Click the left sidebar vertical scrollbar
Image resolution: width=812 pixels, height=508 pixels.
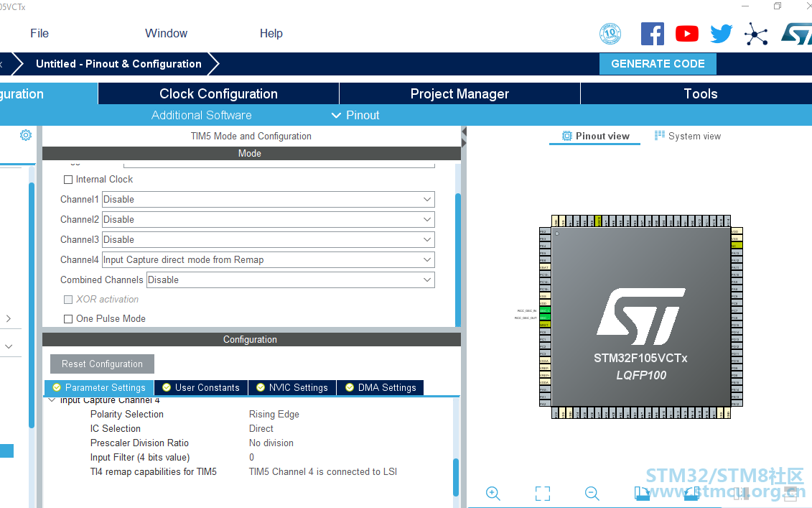tap(32, 305)
